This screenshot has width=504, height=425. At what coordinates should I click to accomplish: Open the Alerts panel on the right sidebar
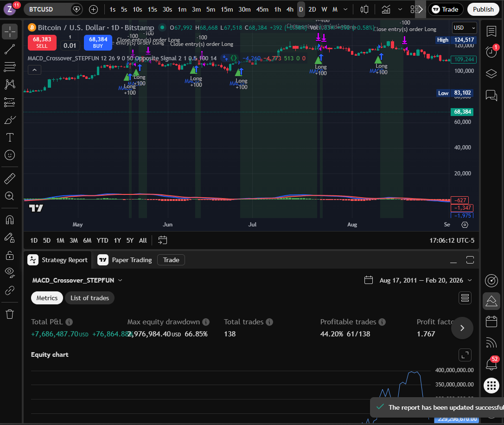tap(491, 52)
